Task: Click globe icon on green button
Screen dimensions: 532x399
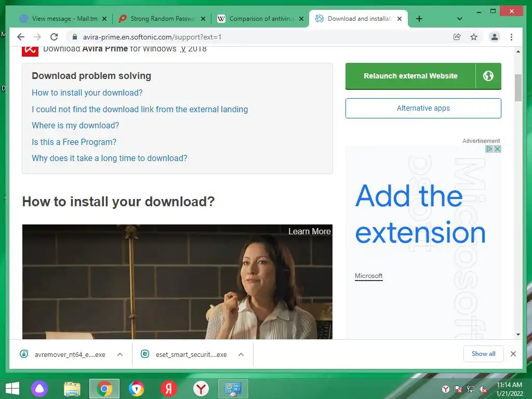Action: point(488,76)
